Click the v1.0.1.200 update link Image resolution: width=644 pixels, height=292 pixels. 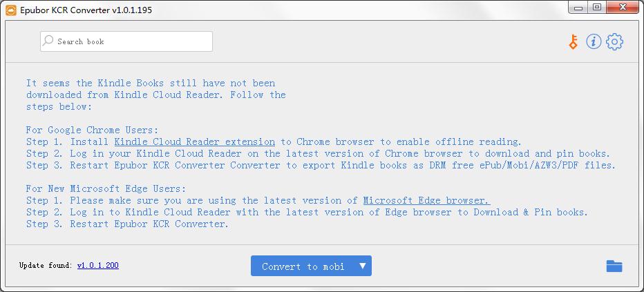click(97, 265)
